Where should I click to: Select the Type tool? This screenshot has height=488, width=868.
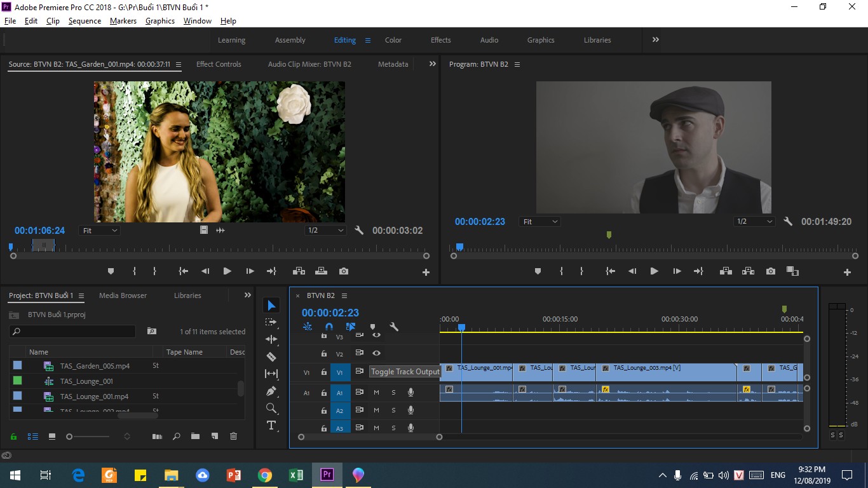coord(271,425)
